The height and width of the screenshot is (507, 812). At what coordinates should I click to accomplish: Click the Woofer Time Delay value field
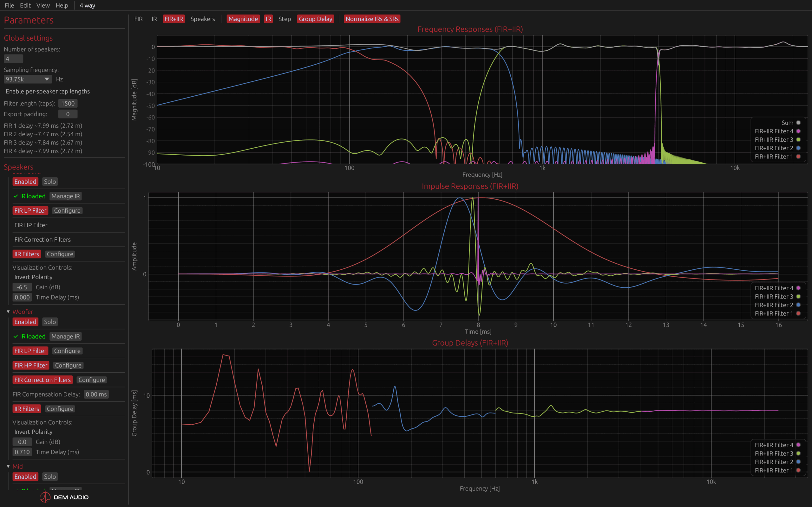click(22, 452)
